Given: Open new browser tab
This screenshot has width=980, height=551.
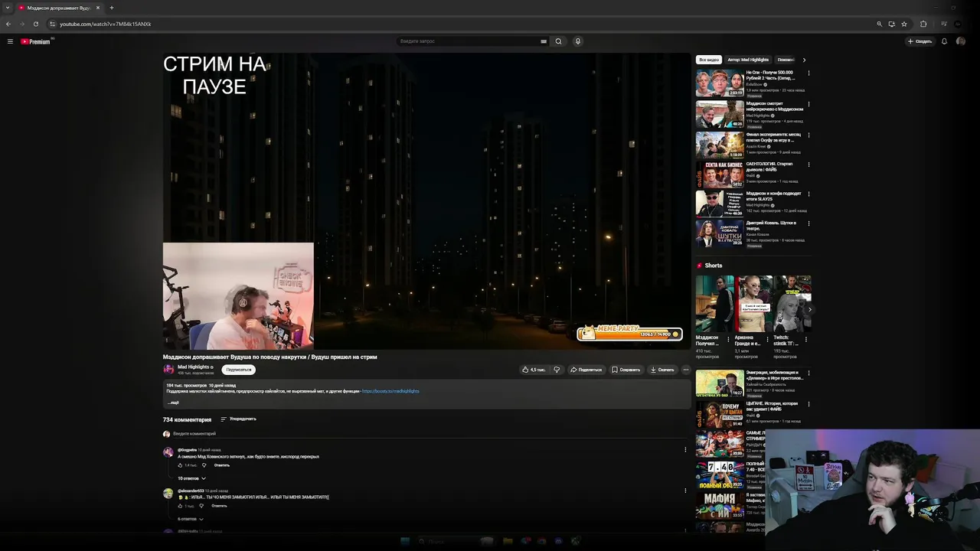Looking at the screenshot, I should [x=111, y=8].
